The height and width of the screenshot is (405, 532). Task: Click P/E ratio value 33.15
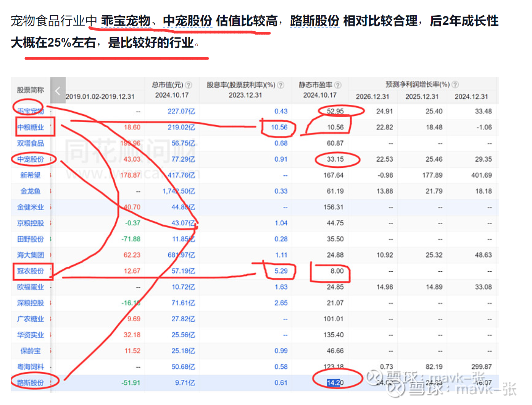point(335,159)
